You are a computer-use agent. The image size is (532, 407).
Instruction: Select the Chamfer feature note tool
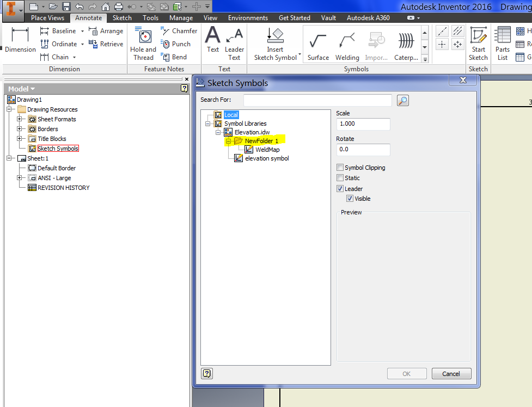click(179, 30)
